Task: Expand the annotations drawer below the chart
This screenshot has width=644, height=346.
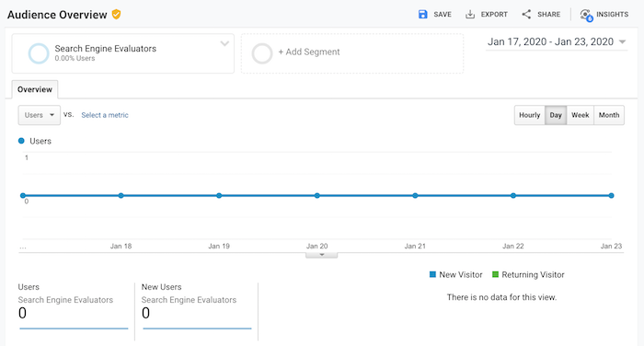Action: point(322,255)
